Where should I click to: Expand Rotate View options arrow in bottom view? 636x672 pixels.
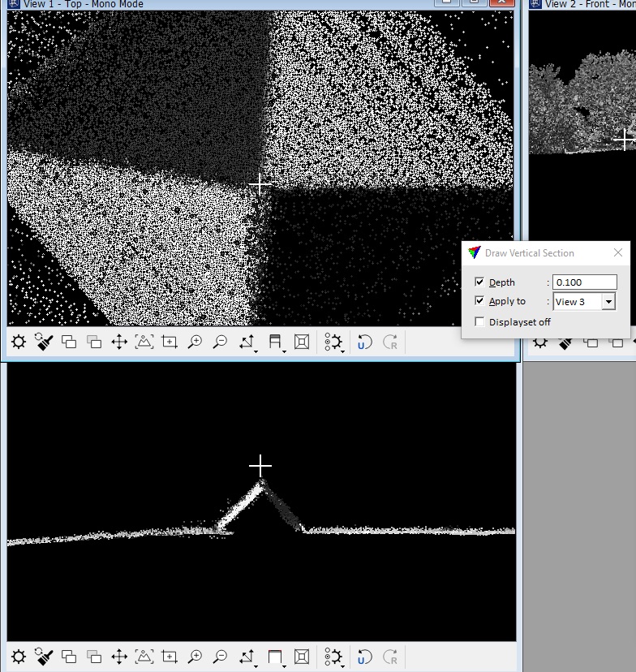click(256, 666)
